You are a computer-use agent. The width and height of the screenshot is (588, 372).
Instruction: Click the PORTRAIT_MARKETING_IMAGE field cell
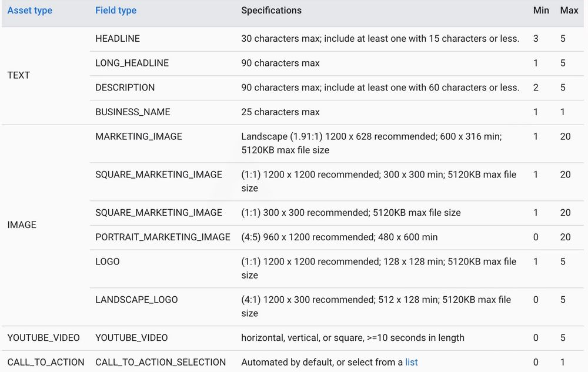tap(163, 237)
